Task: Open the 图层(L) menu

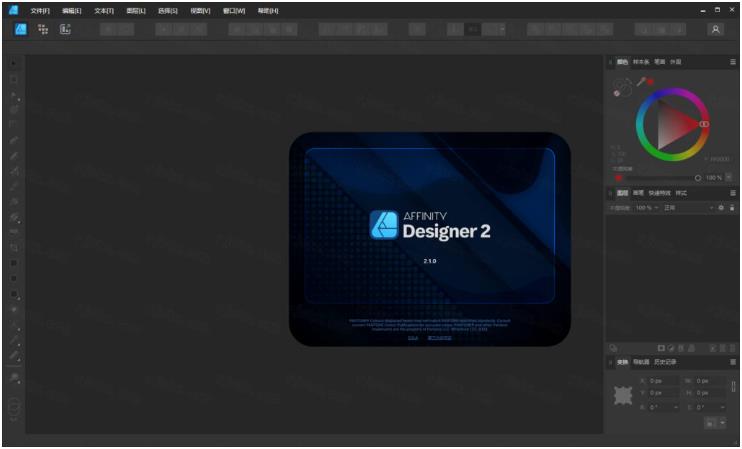Action: tap(136, 10)
